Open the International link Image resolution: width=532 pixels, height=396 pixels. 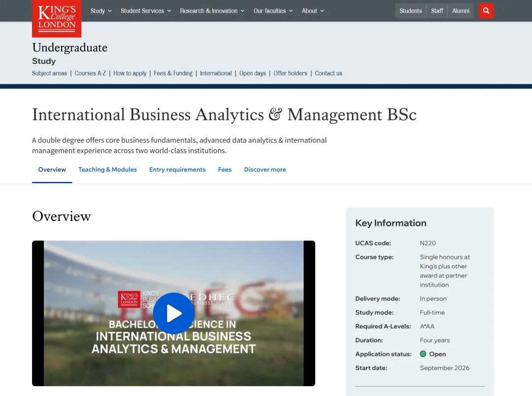tap(216, 73)
